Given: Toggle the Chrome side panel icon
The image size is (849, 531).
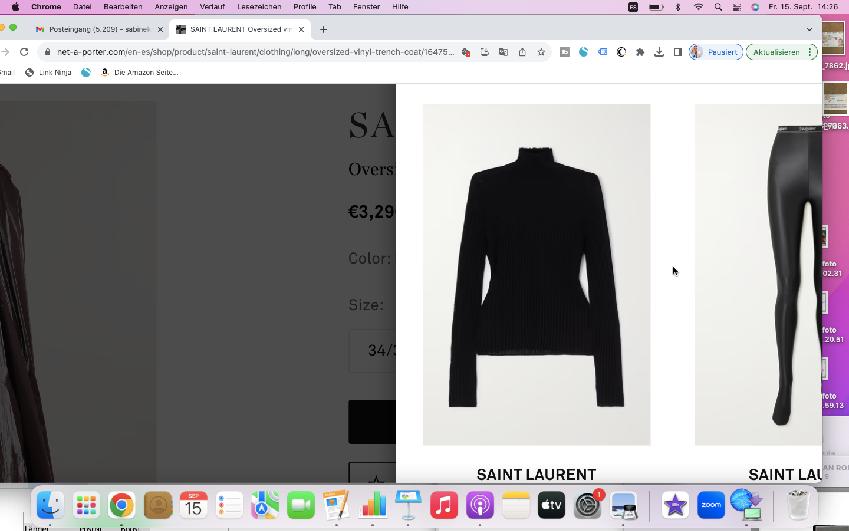Looking at the screenshot, I should (677, 52).
